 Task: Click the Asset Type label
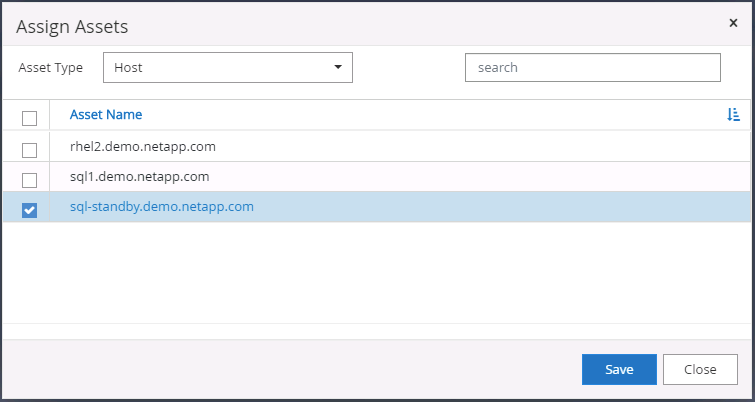[52, 68]
